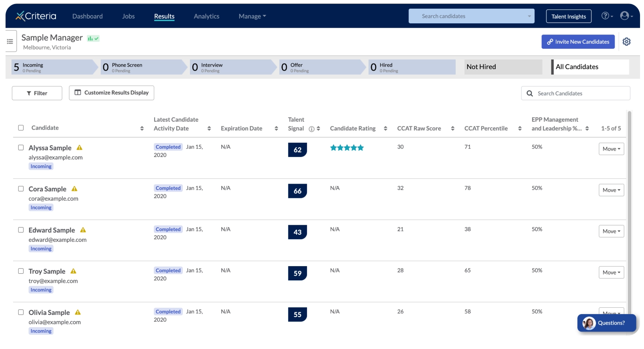Select Cora Sample's checkbox
Screen dimensions: 644x349
21,189
